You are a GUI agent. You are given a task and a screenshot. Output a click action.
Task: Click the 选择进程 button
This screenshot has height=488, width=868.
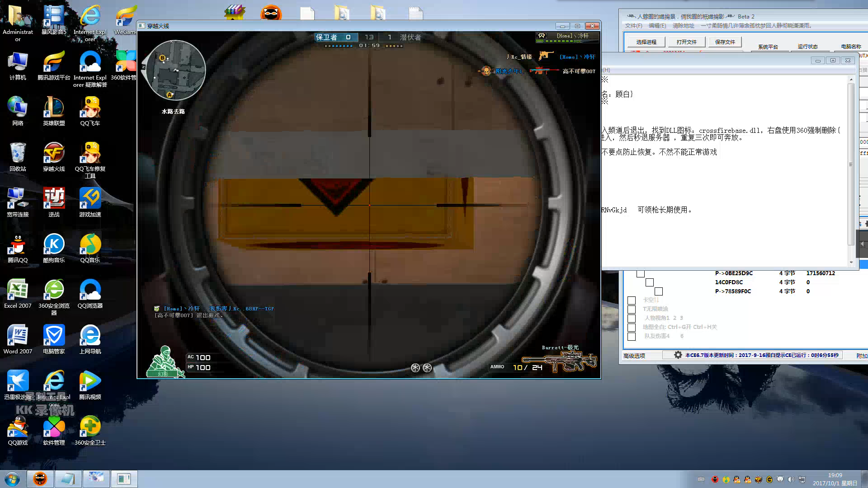coord(646,42)
